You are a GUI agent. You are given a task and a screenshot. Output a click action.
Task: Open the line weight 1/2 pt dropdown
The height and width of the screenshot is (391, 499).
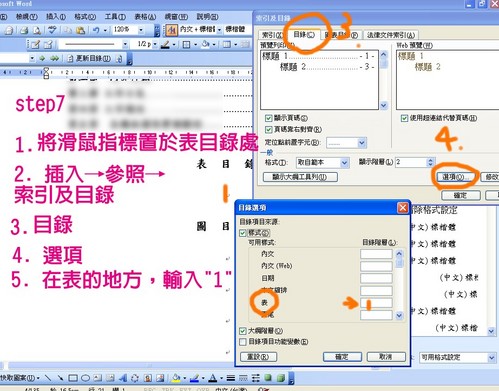[x=155, y=44]
